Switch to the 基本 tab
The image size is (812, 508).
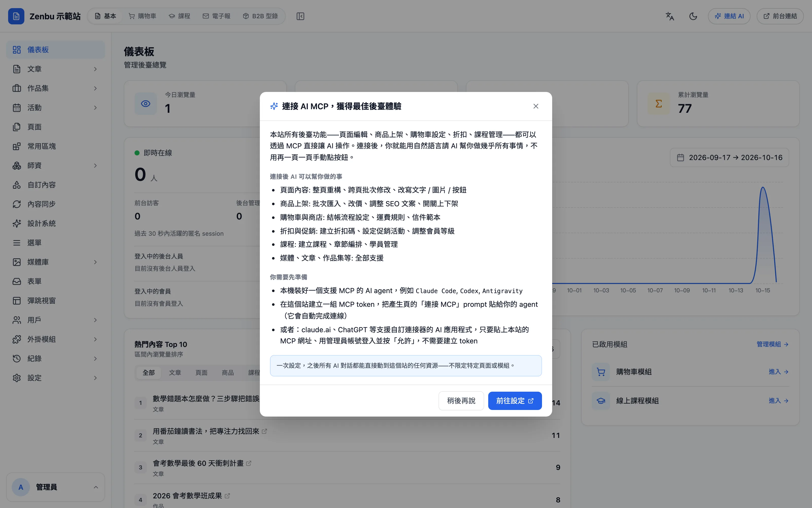[105, 16]
